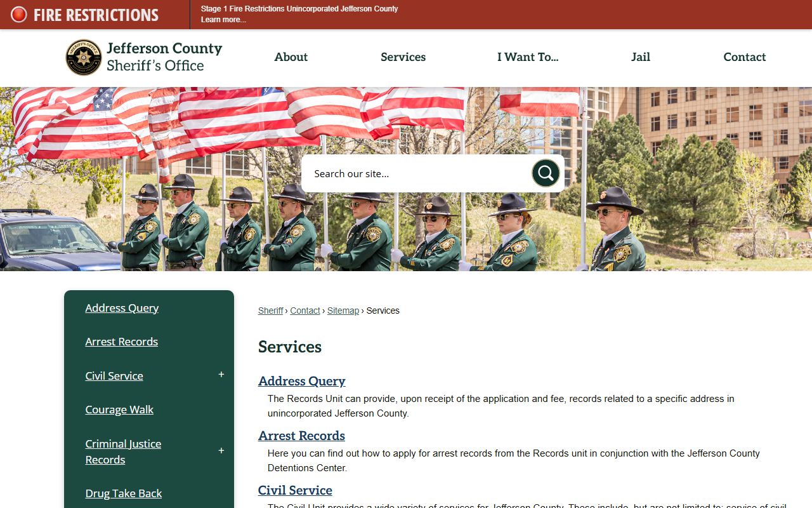Open the I Want To... menu
Image resolution: width=812 pixels, height=508 pixels.
click(x=528, y=57)
